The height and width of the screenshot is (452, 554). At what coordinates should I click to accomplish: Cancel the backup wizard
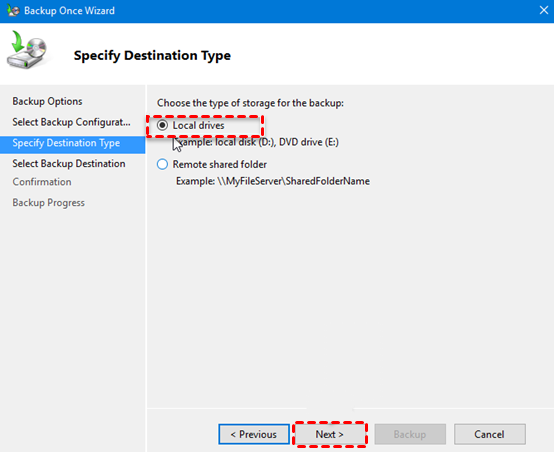pyautogui.click(x=489, y=434)
